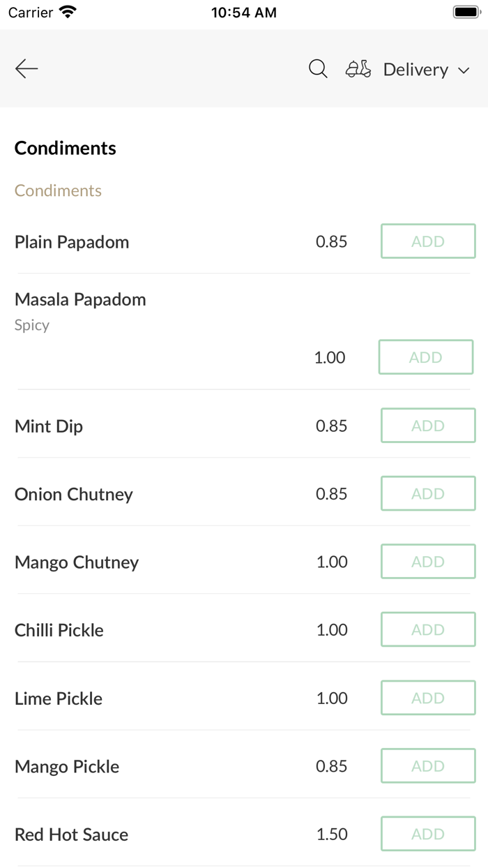
Task: Add Red Hot Sauce to the order
Action: point(427,834)
